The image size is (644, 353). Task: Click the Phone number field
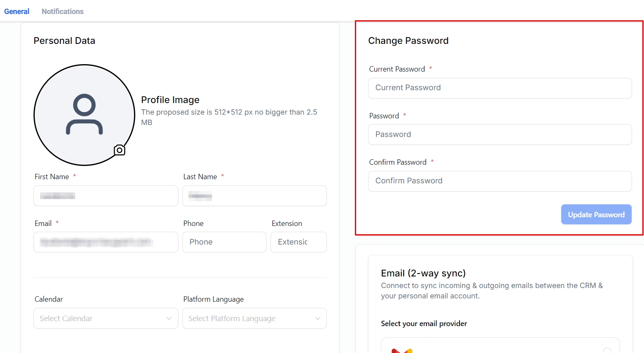coord(224,242)
